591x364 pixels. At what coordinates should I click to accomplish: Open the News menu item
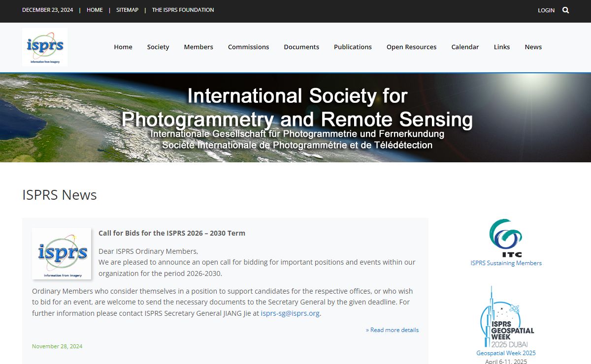tap(533, 47)
